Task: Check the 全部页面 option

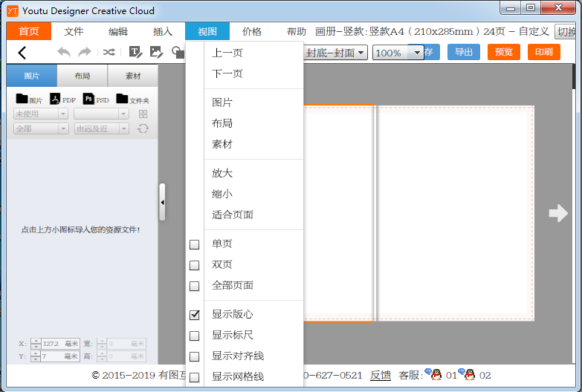Action: point(194,286)
